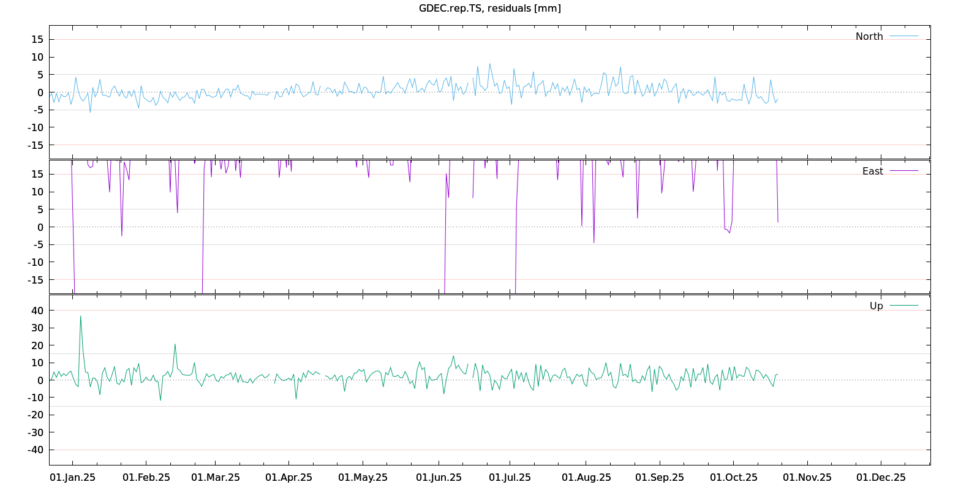Select the 01.Mar.25 axis label
Viewport: 980px width, 490px height.
tap(216, 477)
